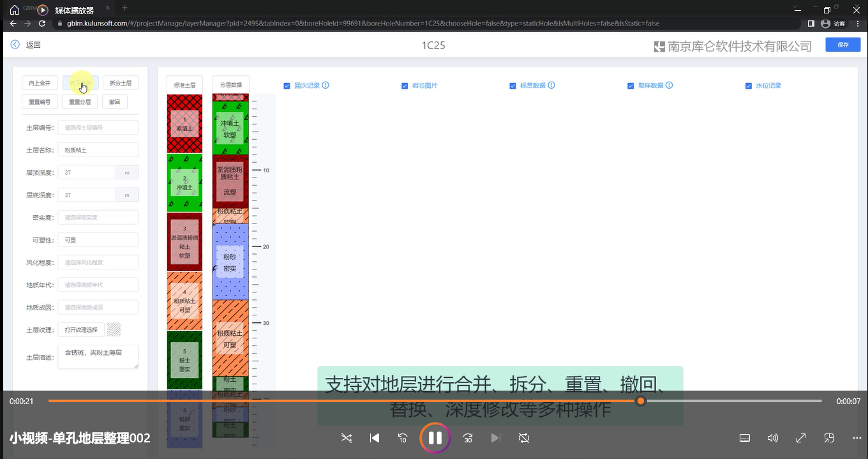Select the 淤泥质粉质粘土 流塑 layer in 分层数据
Viewport: 868px width, 459px height.
[230, 181]
